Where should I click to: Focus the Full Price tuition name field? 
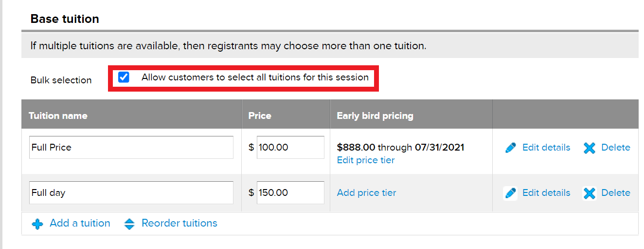(131, 147)
